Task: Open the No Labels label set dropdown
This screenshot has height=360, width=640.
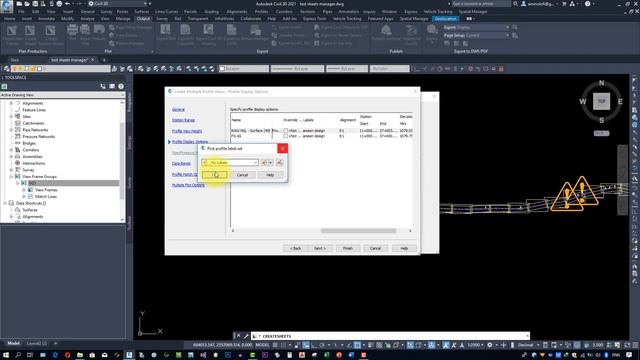Action: pos(230,162)
